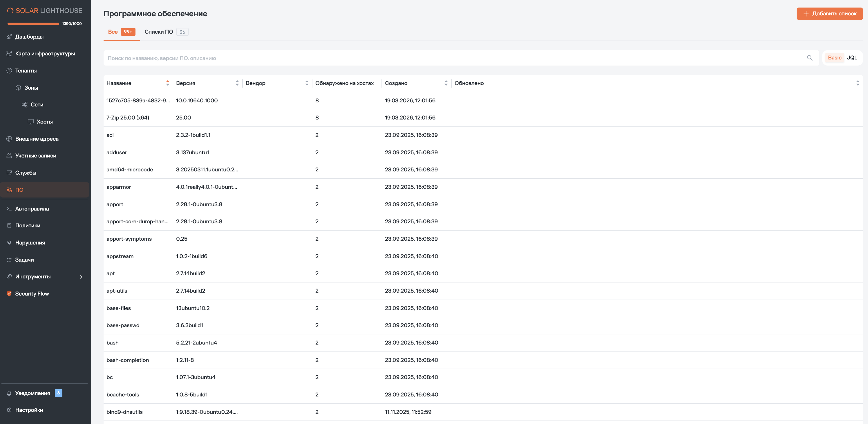Click the Нарушения violations icon
Screen dimensions: 868x424
(9, 243)
